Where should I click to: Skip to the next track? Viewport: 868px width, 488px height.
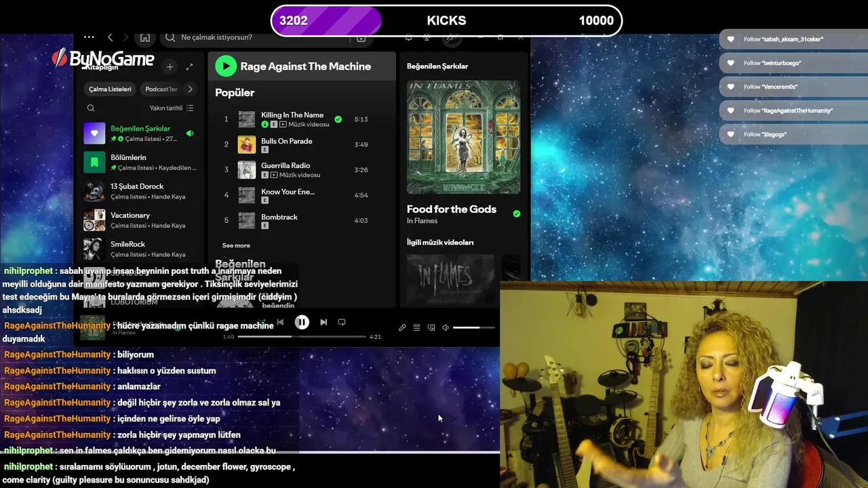point(323,323)
